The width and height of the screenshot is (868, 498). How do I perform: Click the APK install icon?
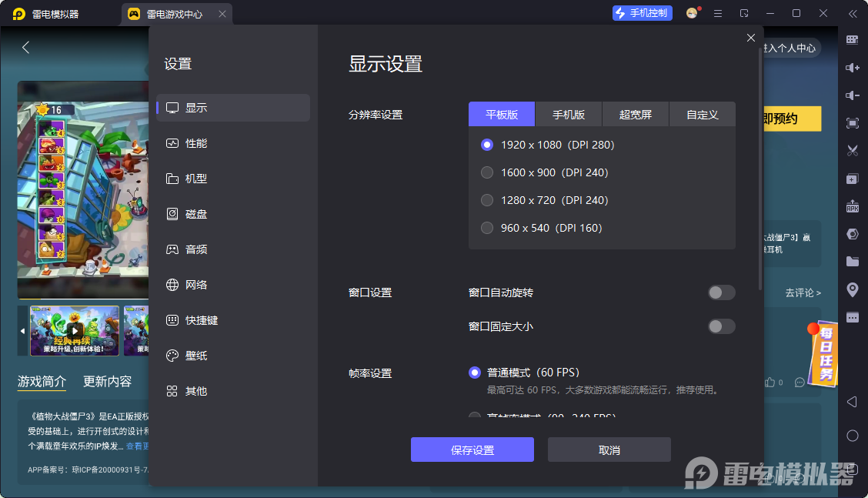coord(853,206)
